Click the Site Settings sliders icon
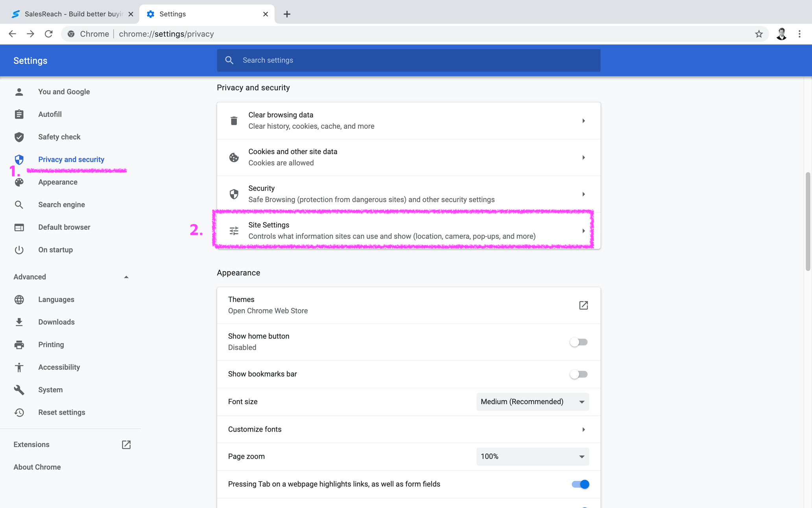Viewport: 812px width, 508px height. tap(234, 231)
